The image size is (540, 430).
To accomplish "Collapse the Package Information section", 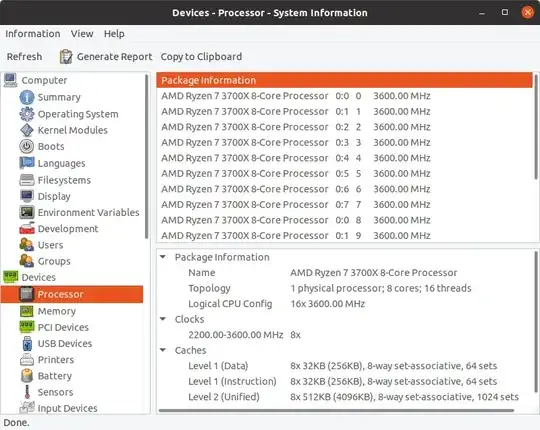I will point(163,257).
